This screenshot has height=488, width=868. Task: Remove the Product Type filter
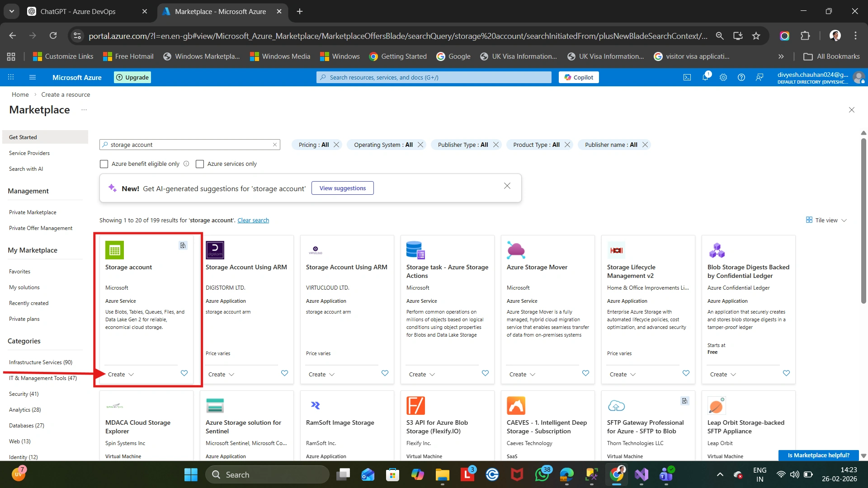(567, 145)
